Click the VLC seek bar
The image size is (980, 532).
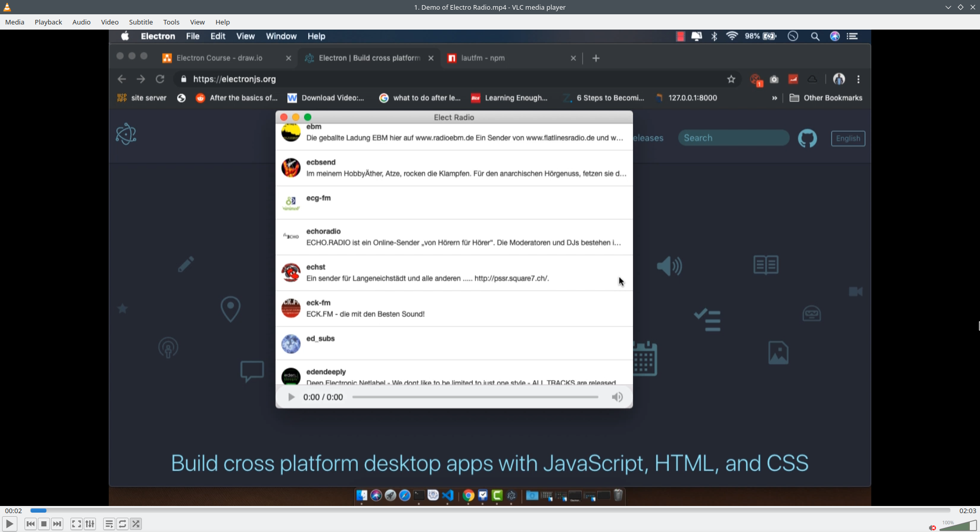[x=490, y=511]
